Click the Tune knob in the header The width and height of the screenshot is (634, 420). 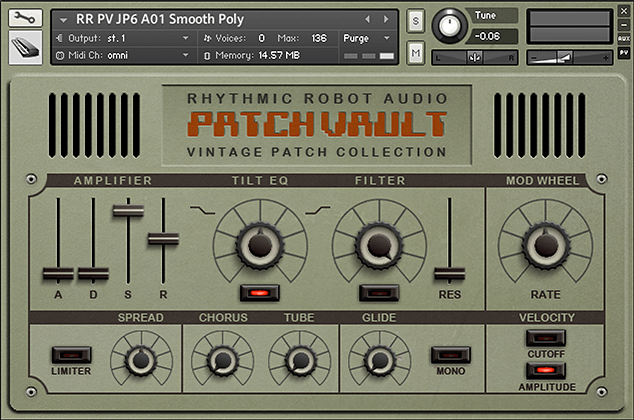tap(450, 24)
